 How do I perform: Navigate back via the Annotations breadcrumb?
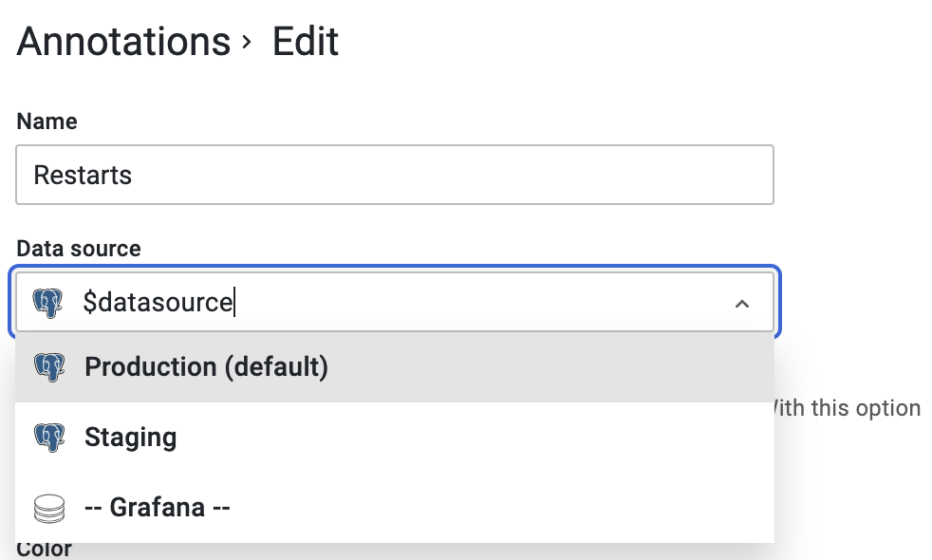122,41
